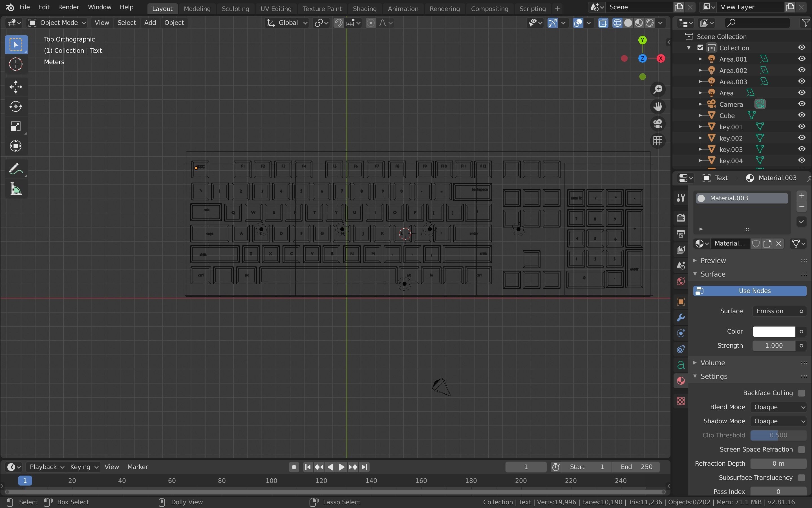Play the animation

pos(341,467)
